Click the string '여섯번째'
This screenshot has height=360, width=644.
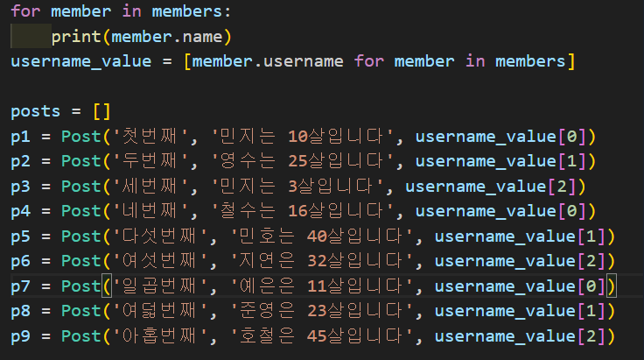pyautogui.click(x=160, y=261)
